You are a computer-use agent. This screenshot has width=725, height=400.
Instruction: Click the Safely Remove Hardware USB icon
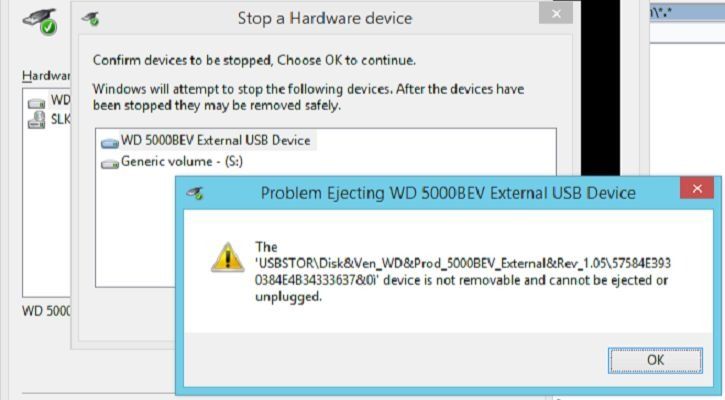tap(41, 21)
